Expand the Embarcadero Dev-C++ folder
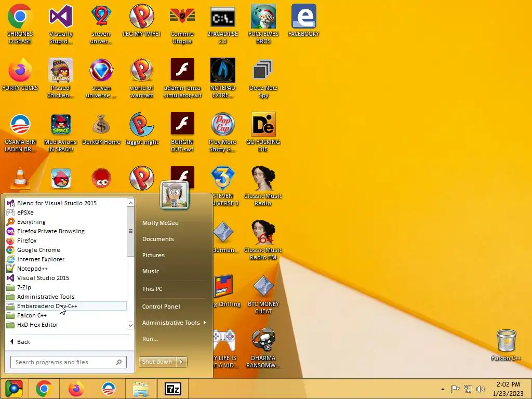532x399 pixels. pos(66,306)
